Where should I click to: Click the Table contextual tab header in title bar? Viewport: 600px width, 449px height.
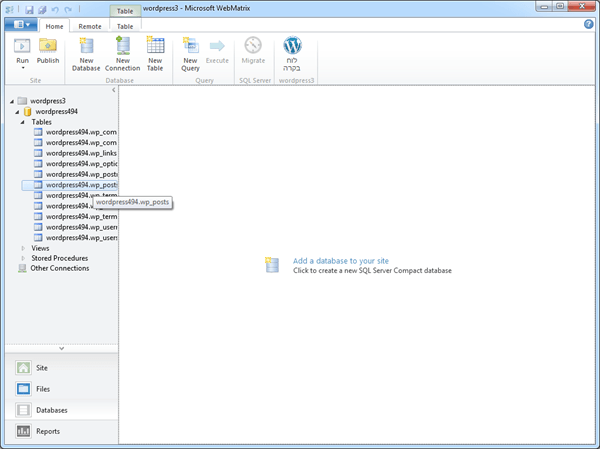125,11
